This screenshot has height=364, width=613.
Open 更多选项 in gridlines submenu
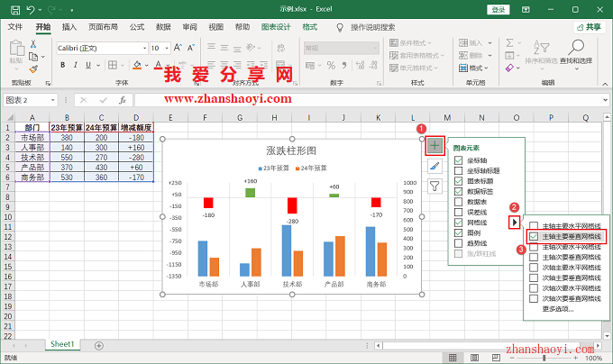[x=558, y=309]
